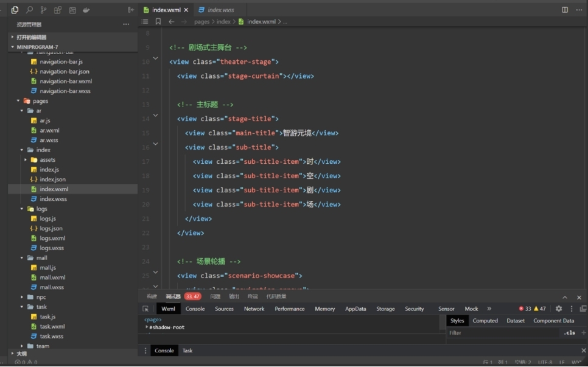Open task.wxss file
Image resolution: width=588 pixels, height=367 pixels.
click(51, 336)
